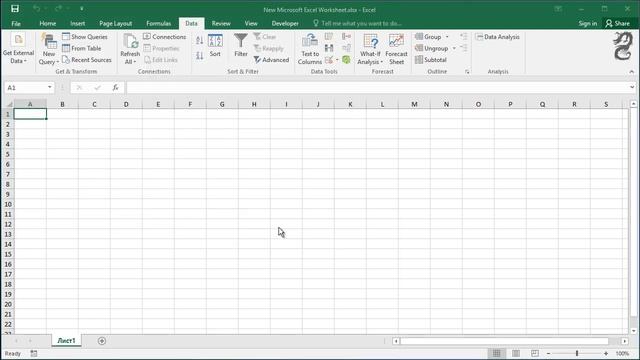Open the Formulas tab
The image size is (640, 360).
click(x=158, y=23)
